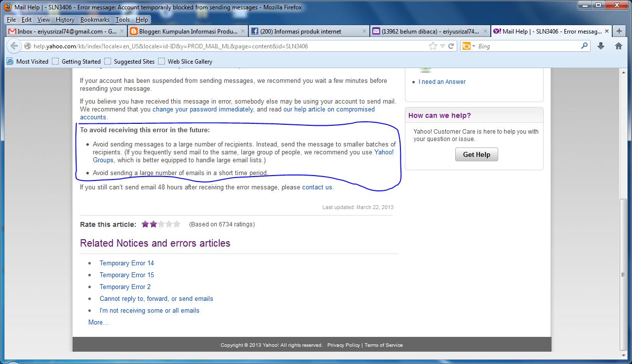Close the Blogger tab
This screenshot has width=632, height=364.
tap(242, 31)
